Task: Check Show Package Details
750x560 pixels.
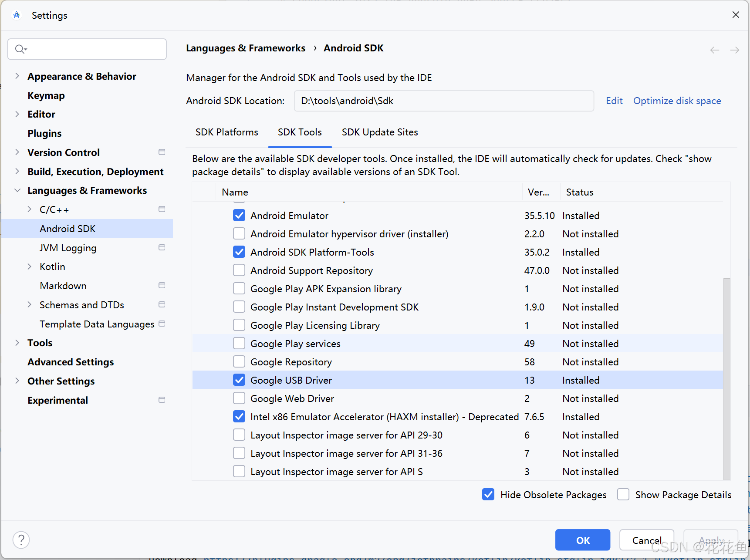Action: click(623, 495)
